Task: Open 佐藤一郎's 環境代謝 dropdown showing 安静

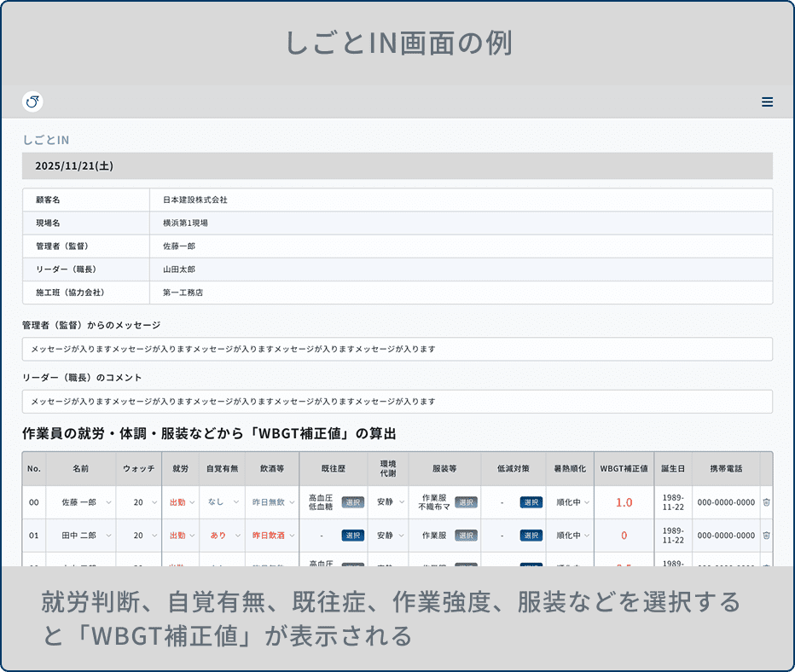Action: [388, 502]
